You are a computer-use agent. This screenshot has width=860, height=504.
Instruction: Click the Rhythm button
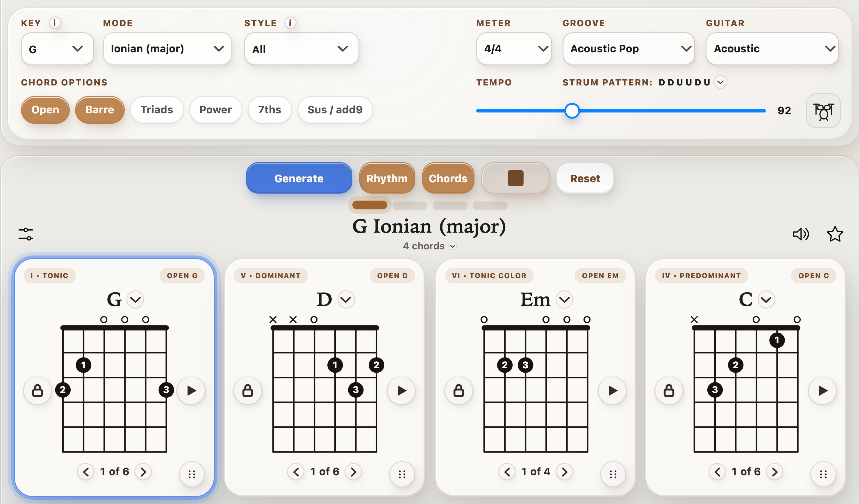point(387,178)
